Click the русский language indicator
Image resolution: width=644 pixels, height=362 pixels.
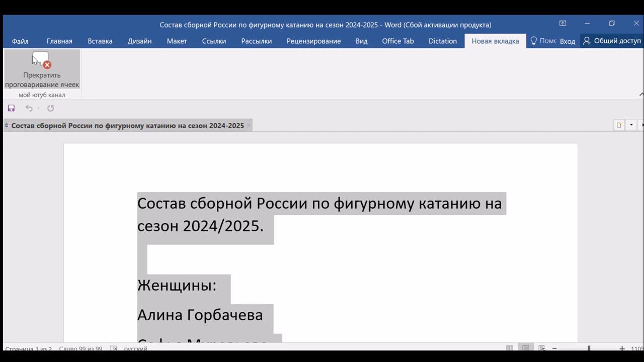[135, 349]
